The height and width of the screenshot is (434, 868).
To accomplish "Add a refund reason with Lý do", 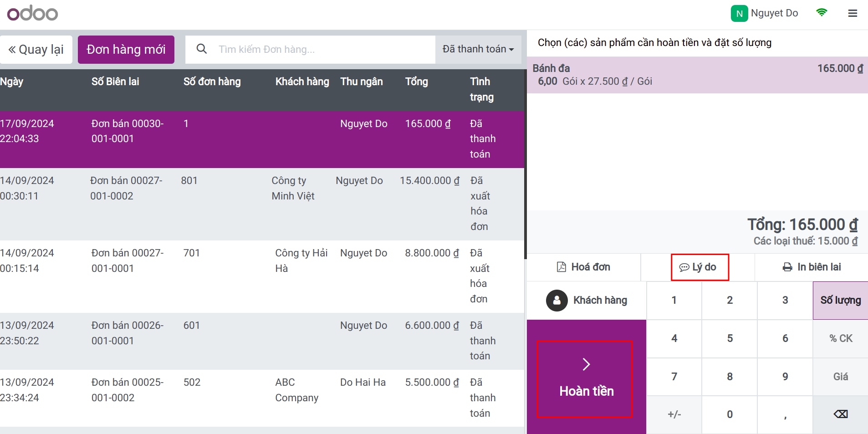I will click(699, 267).
